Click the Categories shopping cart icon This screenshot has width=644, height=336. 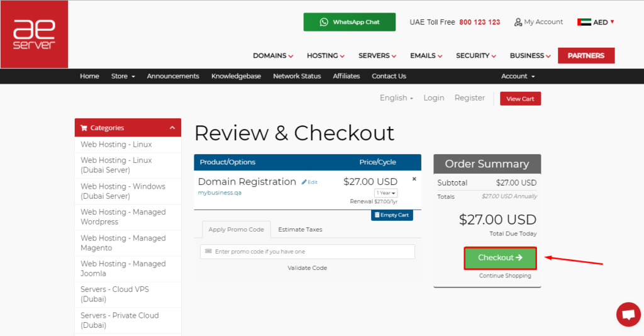point(84,128)
